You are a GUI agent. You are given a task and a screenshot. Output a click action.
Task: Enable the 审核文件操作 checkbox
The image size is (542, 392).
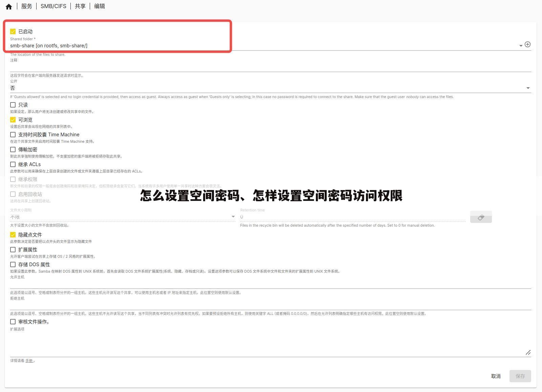pyautogui.click(x=13, y=322)
